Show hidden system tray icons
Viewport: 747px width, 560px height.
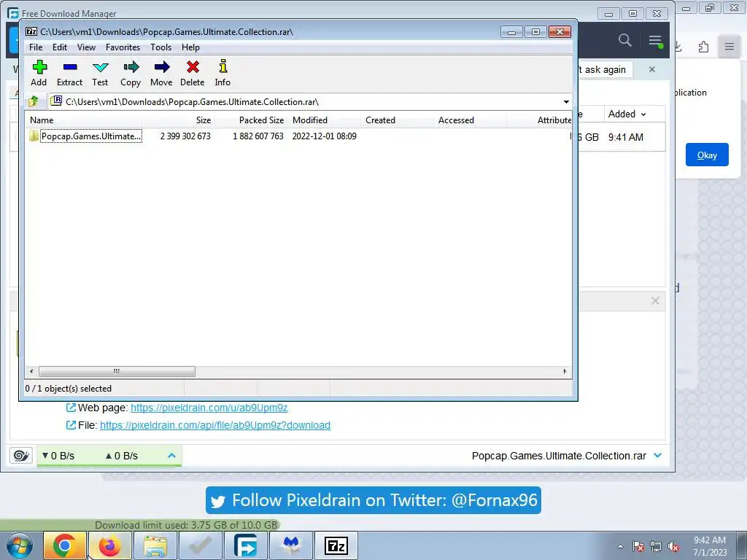point(620,546)
